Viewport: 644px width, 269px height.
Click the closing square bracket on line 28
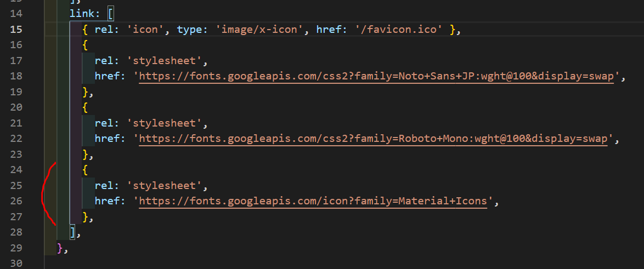point(73,232)
